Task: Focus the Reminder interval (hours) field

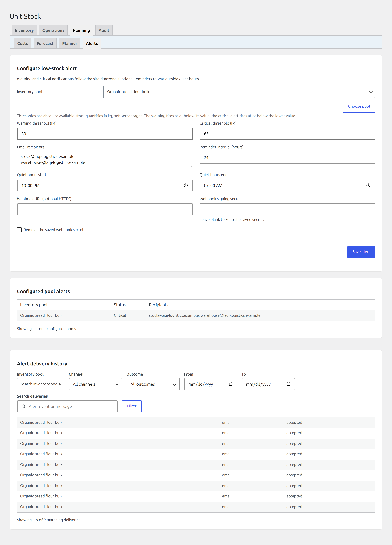Action: [x=287, y=158]
